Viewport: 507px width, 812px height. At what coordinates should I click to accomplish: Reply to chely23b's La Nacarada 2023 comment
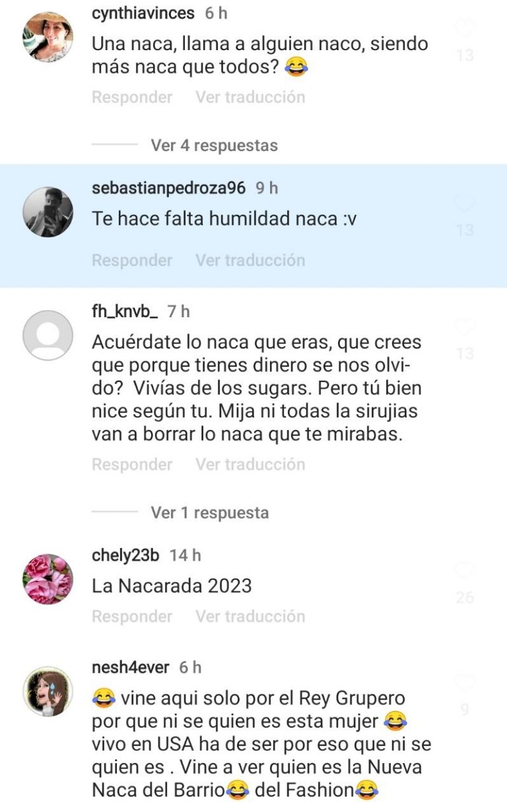tap(132, 616)
